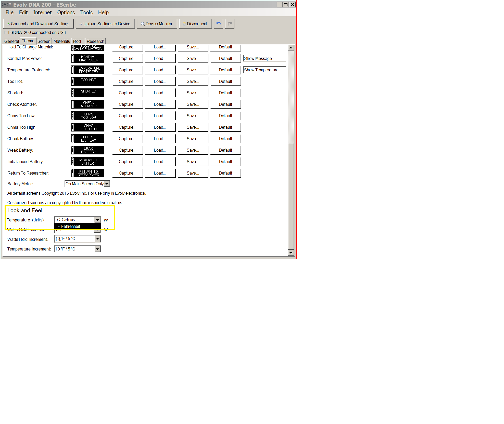This screenshot has width=504, height=424.
Task: Switch to the Materials tab
Action: tap(61, 41)
